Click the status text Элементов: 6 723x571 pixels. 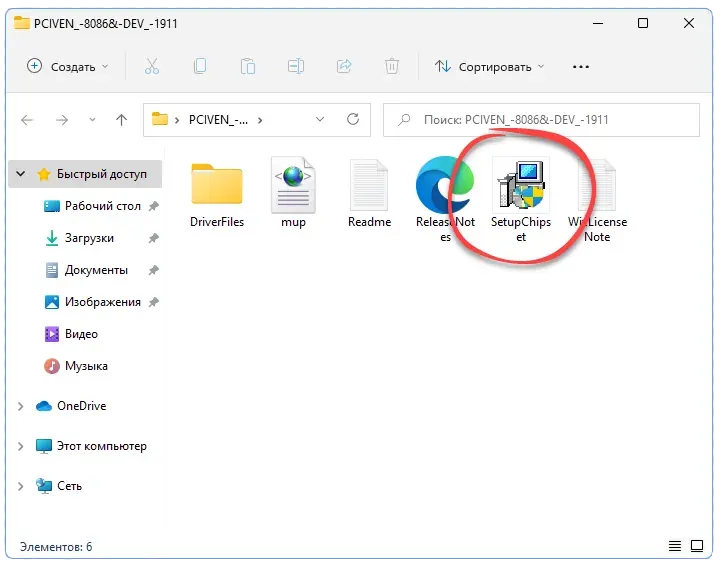click(56, 547)
